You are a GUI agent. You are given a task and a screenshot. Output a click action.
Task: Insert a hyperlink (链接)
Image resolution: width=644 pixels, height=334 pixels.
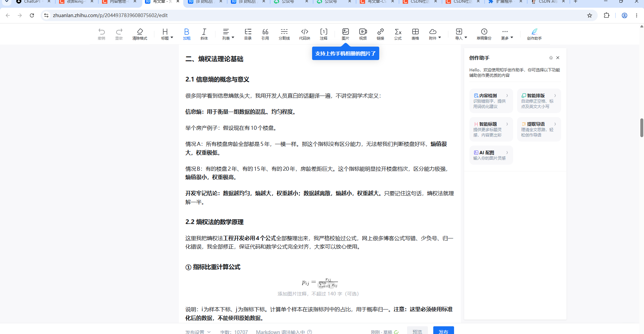(381, 34)
